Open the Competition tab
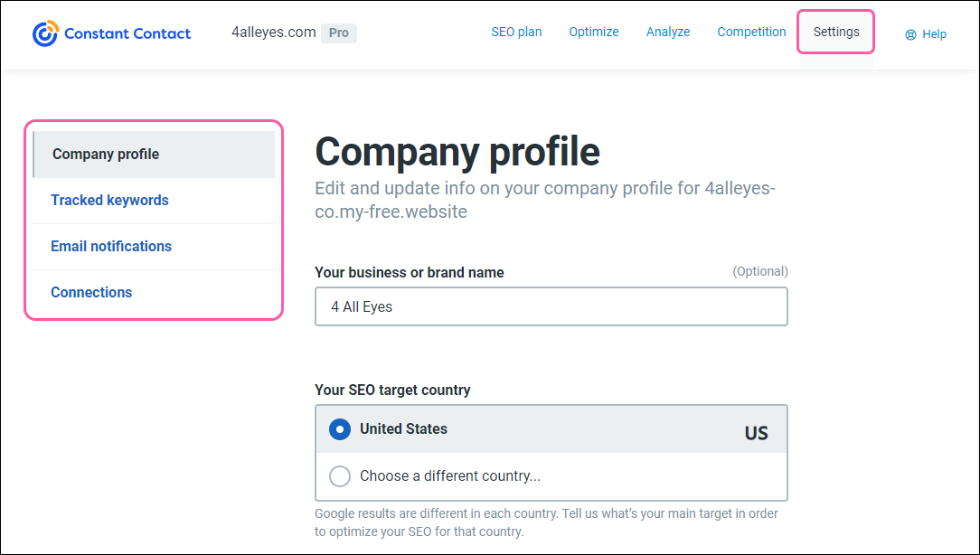 tap(751, 32)
